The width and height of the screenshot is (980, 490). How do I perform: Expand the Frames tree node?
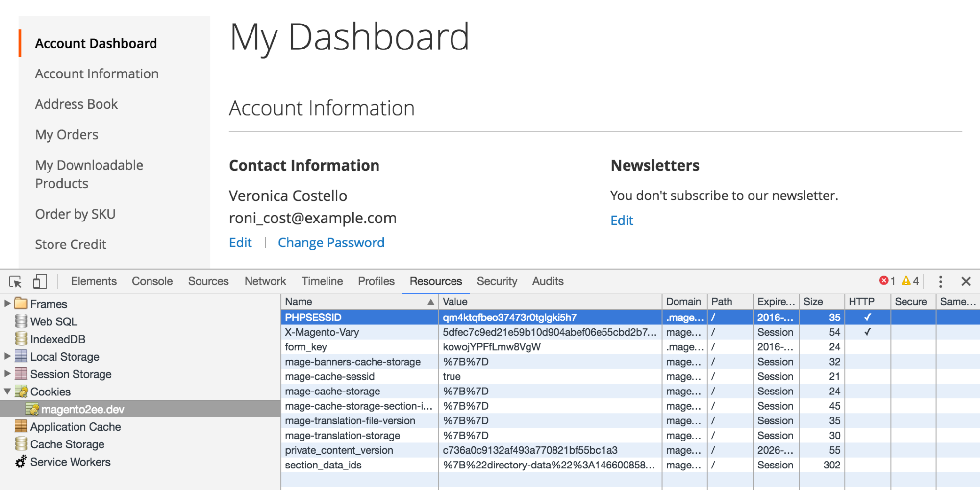[x=7, y=303]
